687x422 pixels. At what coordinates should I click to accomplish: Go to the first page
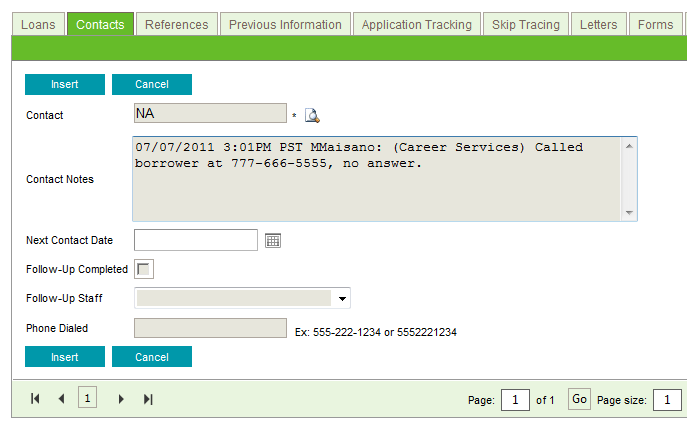click(36, 399)
